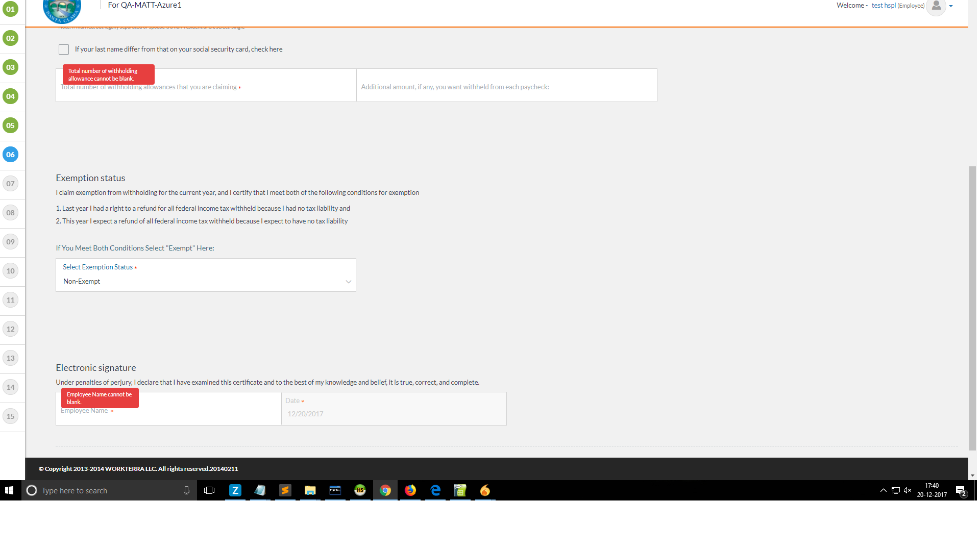This screenshot has width=980, height=551.
Task: Click the user avatar profile icon
Action: pyautogui.click(x=936, y=6)
